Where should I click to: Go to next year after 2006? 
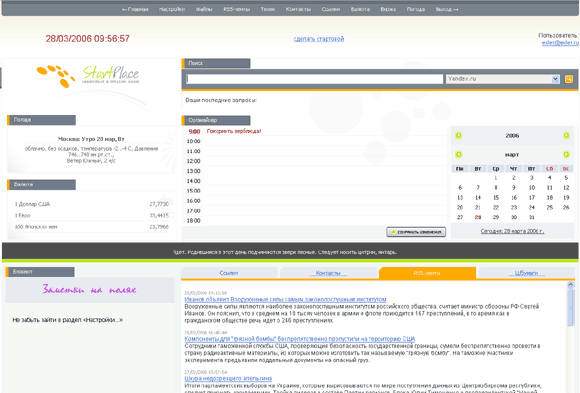coord(566,135)
